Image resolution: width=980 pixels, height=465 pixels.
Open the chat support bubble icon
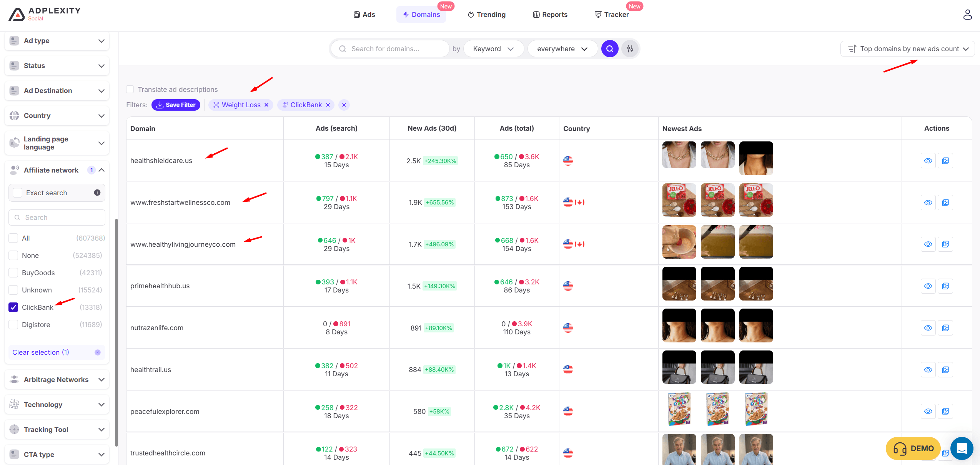click(x=961, y=448)
